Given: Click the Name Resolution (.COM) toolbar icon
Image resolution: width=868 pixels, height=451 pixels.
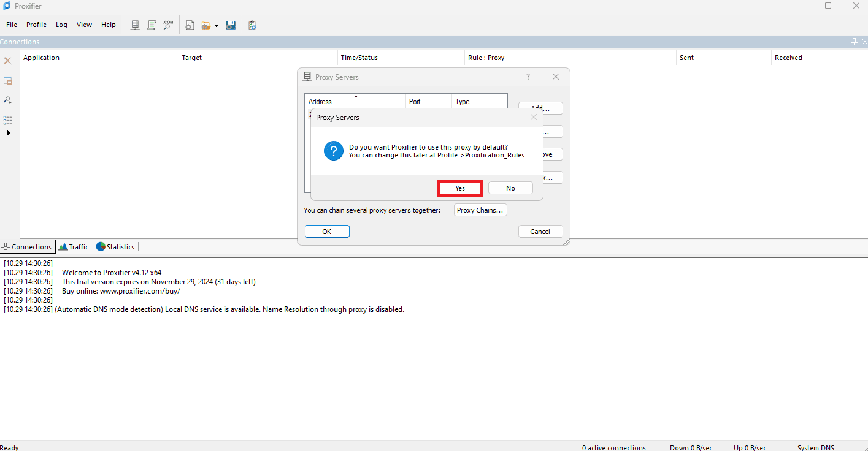Looking at the screenshot, I should click(168, 25).
